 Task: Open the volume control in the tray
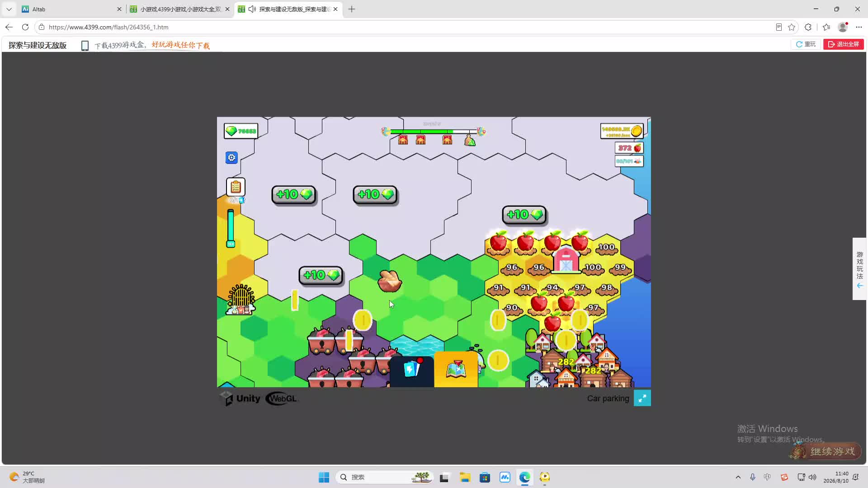point(812,477)
